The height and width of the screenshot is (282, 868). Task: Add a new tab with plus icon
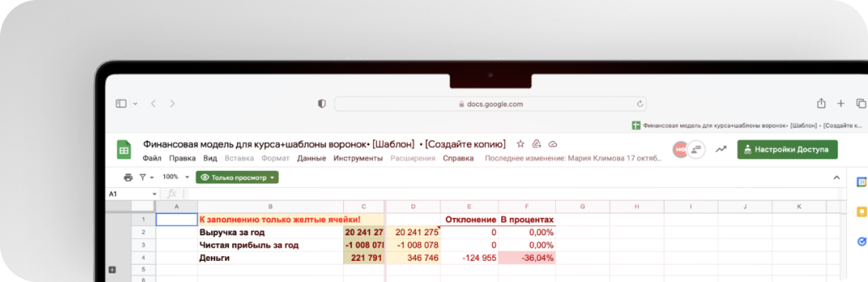click(841, 103)
